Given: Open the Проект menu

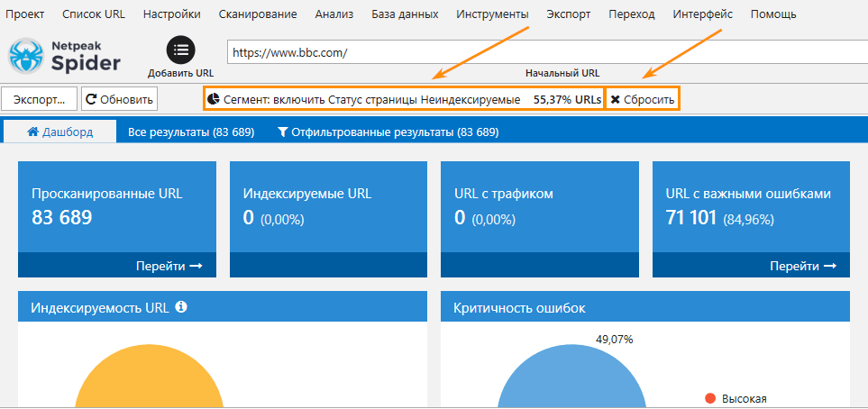Looking at the screenshot, I should 25,14.
